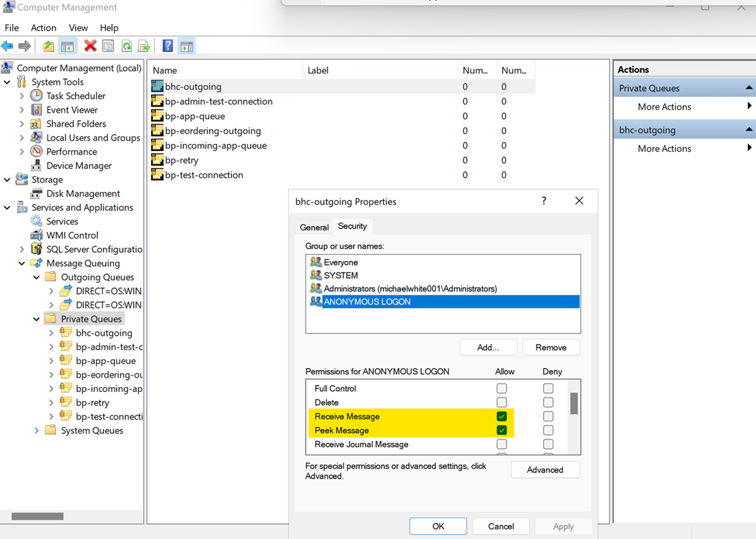The image size is (756, 539).
Task: Expand the System Queues tree node
Action: (x=37, y=431)
